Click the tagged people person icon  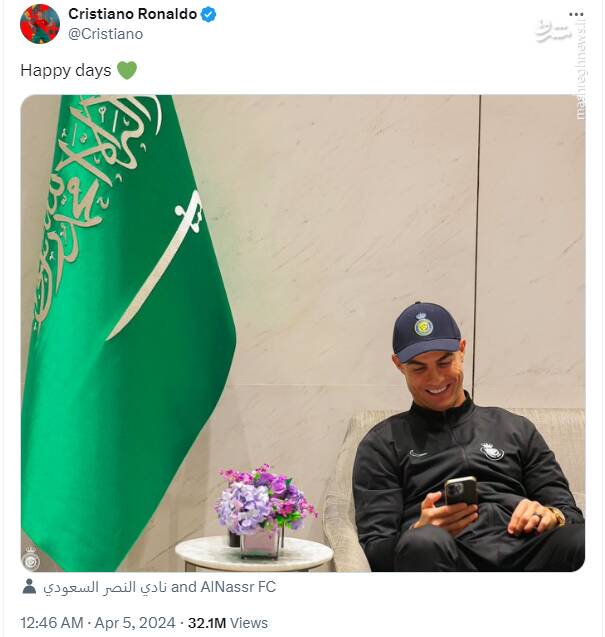[29, 587]
